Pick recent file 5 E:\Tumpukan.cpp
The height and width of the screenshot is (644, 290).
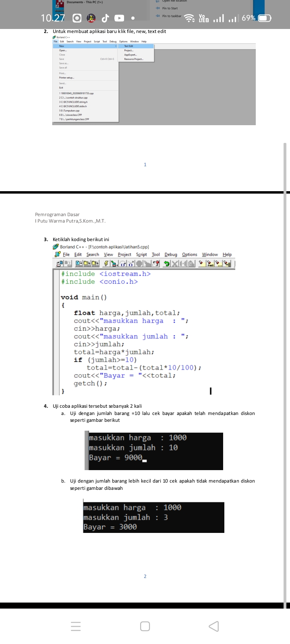(x=69, y=111)
